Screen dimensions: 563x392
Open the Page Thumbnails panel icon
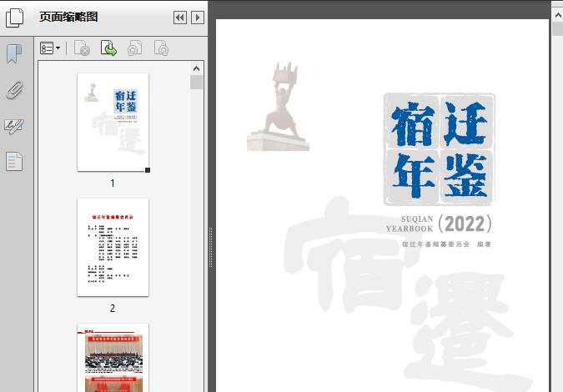coord(14,18)
